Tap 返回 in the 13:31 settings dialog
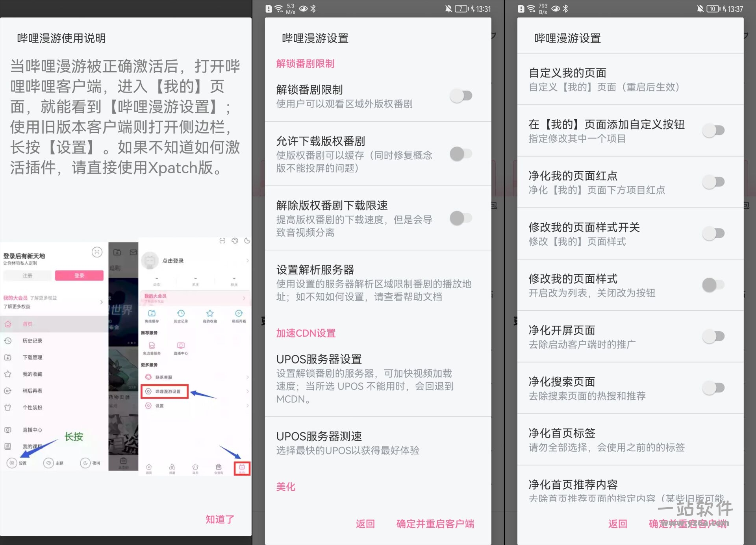The image size is (756, 545). [365, 524]
